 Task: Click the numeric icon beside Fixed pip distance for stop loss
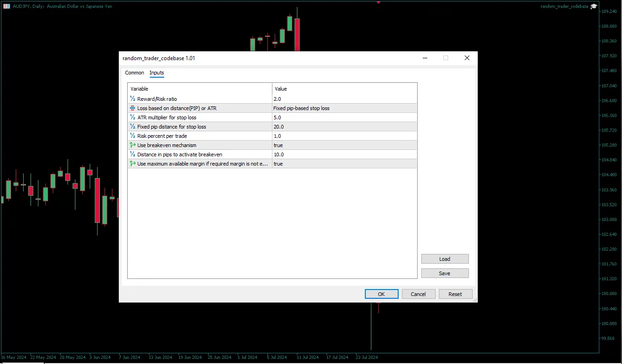tap(132, 126)
